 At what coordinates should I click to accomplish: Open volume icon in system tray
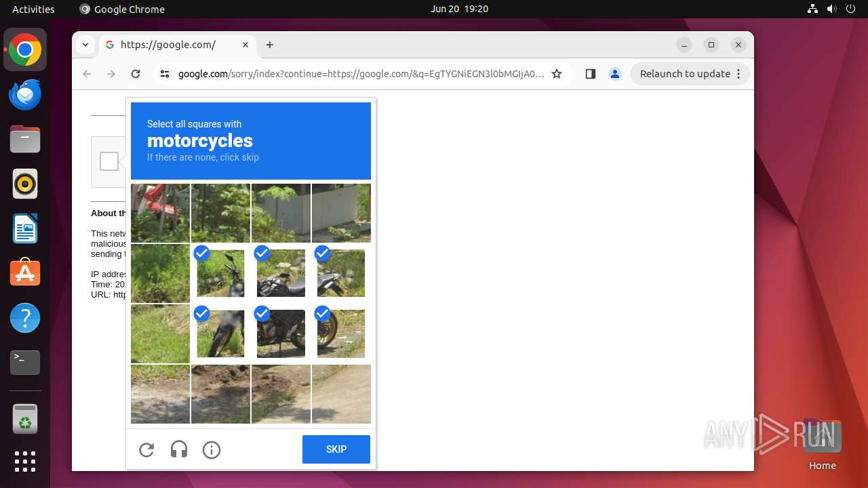pos(831,9)
